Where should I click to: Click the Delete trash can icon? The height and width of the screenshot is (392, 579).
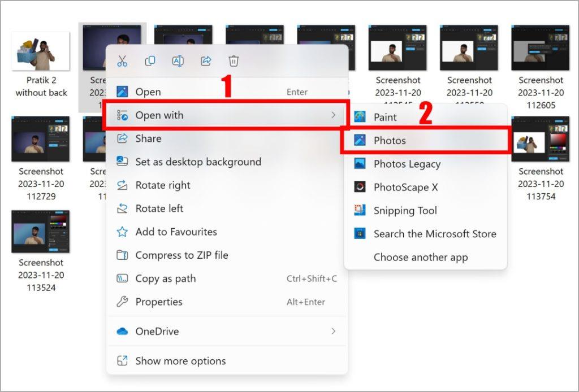pos(234,61)
